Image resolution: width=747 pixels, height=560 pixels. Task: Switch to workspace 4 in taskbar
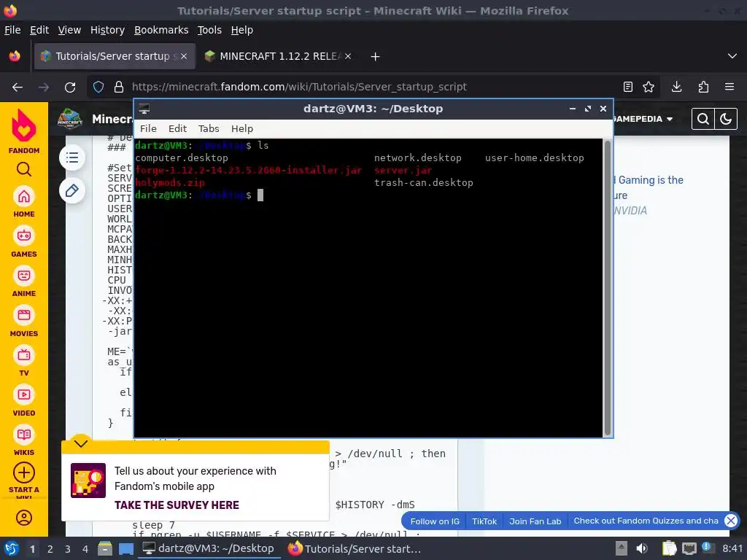pos(85,549)
